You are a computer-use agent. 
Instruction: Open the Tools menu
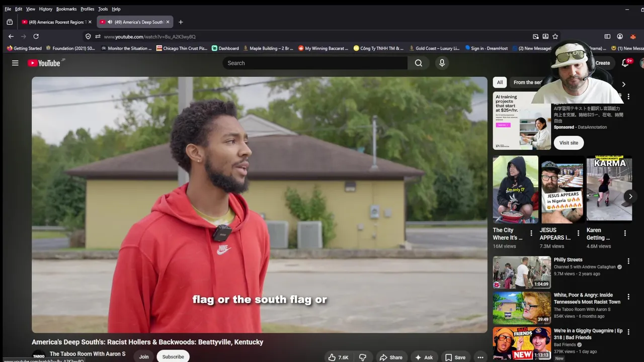click(103, 9)
